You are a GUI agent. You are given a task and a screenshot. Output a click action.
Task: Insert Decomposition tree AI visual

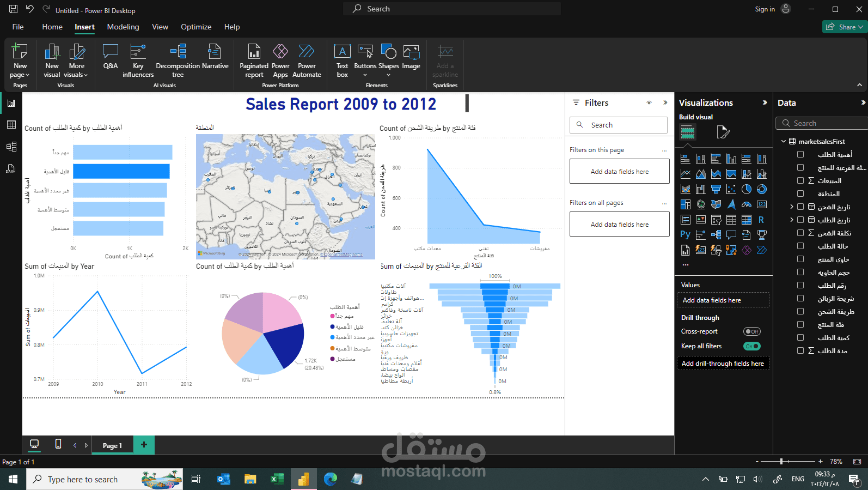178,61
